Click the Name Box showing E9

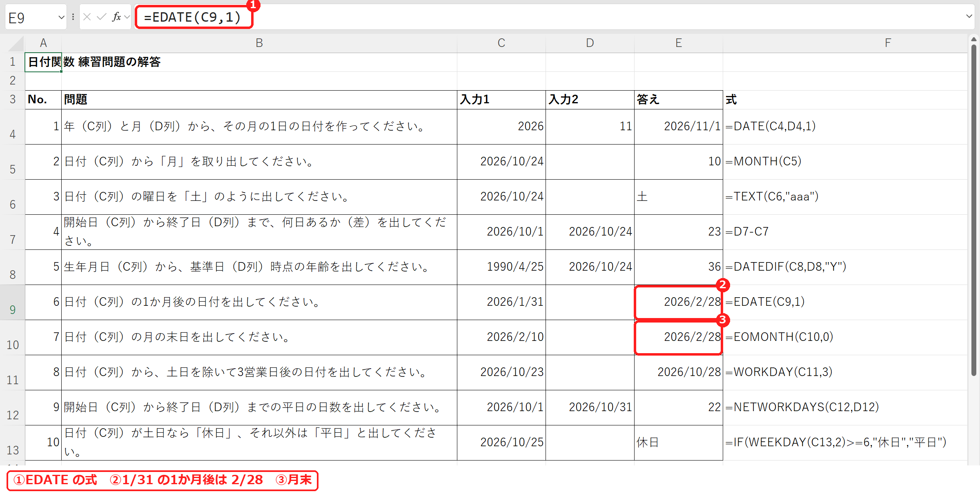click(31, 18)
